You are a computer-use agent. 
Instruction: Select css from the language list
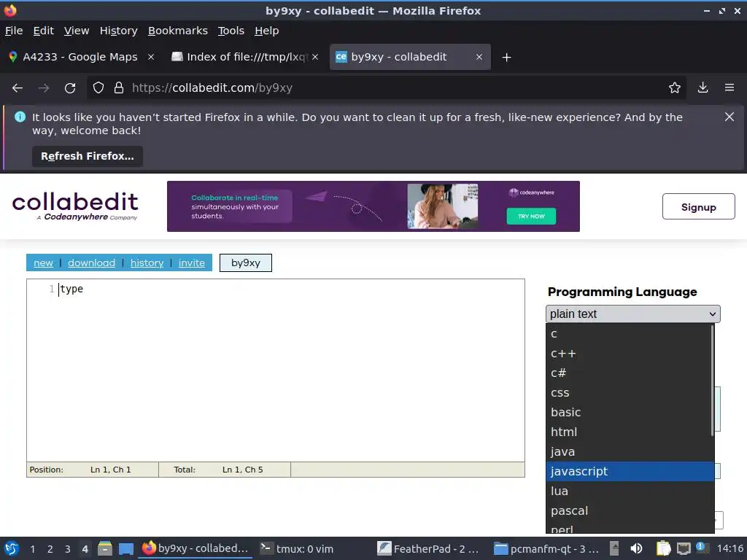coord(629,393)
